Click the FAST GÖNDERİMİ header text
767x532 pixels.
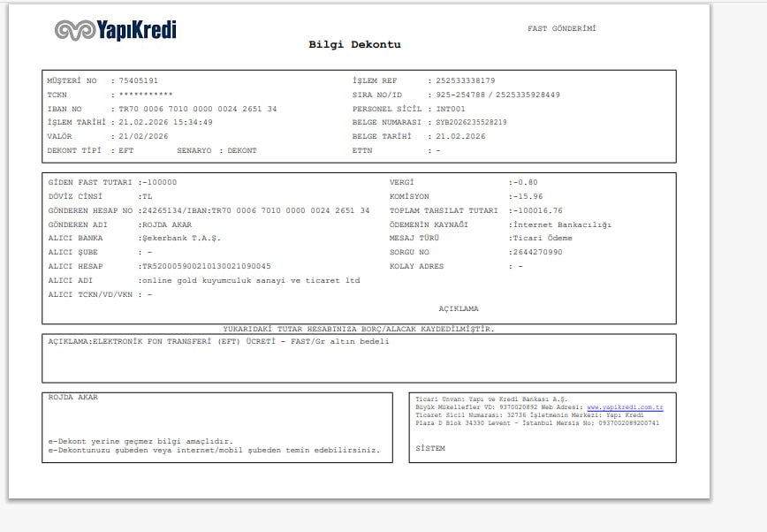562,28
